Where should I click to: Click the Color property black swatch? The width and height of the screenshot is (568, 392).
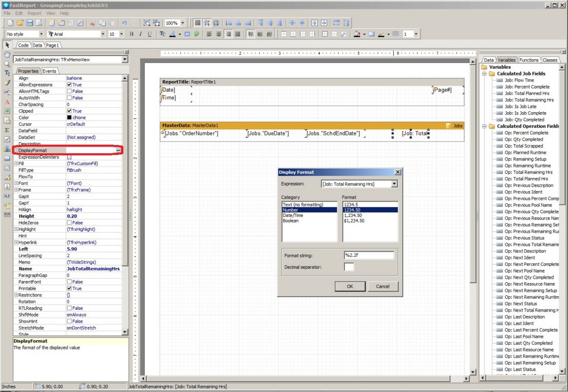tap(69, 118)
